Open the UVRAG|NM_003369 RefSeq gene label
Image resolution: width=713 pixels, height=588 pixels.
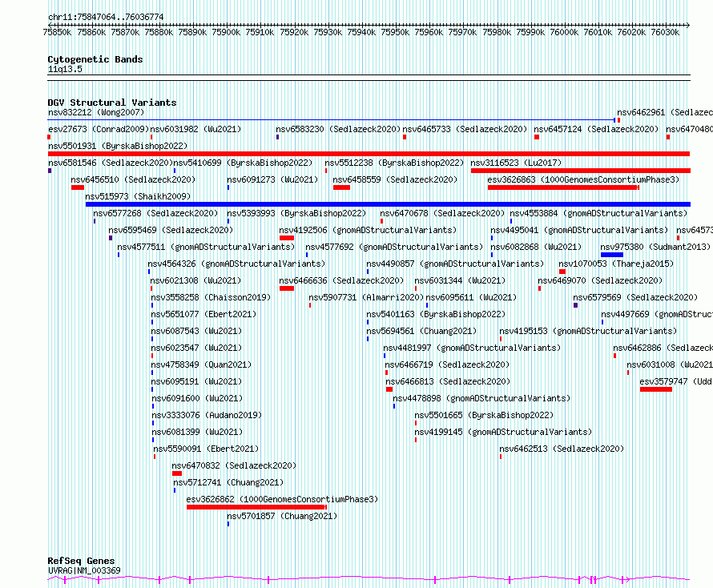point(84,570)
